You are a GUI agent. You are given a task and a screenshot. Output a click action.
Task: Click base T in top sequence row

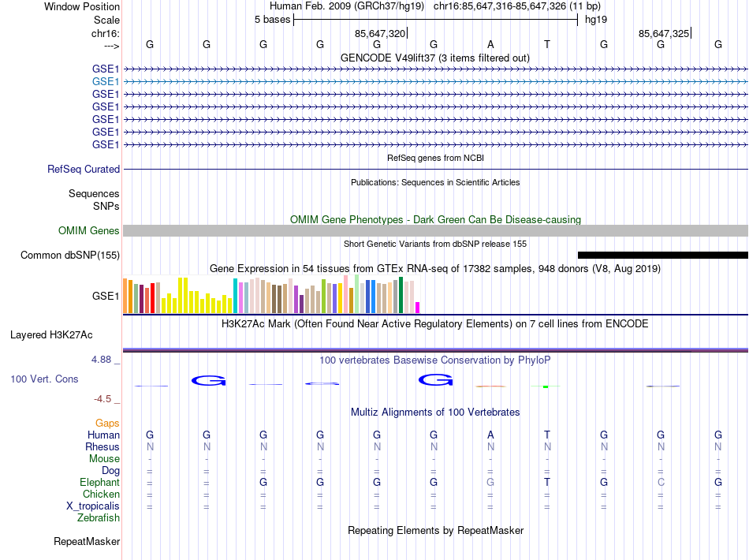click(x=547, y=45)
